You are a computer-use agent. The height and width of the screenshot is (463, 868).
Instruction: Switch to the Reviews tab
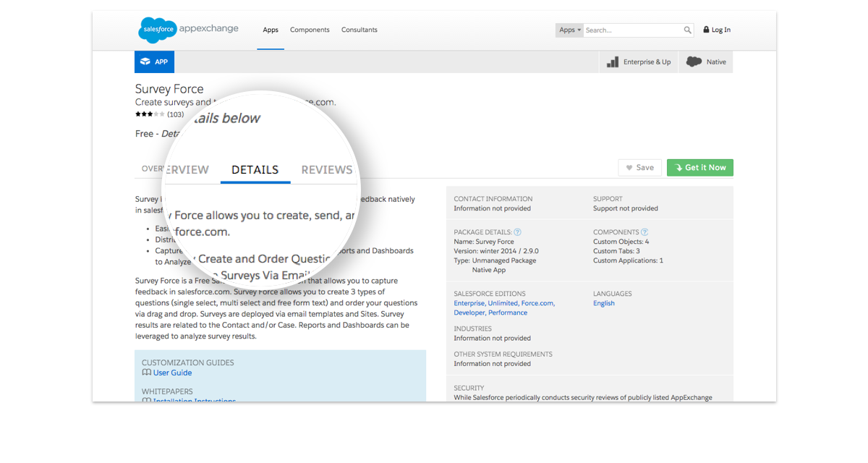coord(327,170)
